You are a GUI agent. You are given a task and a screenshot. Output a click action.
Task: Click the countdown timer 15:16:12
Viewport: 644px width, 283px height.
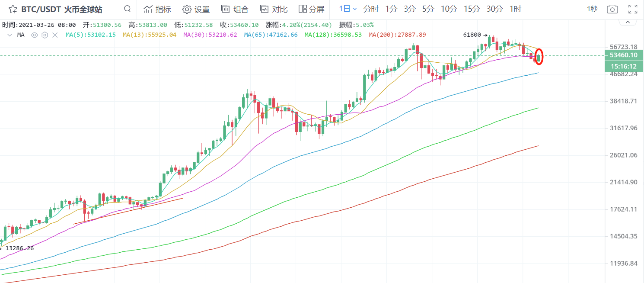point(624,66)
